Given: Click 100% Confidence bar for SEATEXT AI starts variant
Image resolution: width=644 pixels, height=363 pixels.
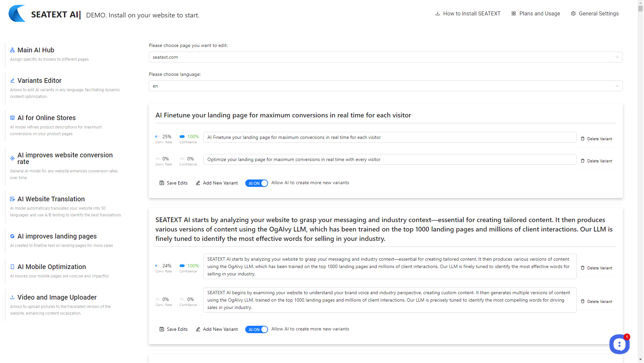Looking at the screenshot, I should (x=182, y=266).
